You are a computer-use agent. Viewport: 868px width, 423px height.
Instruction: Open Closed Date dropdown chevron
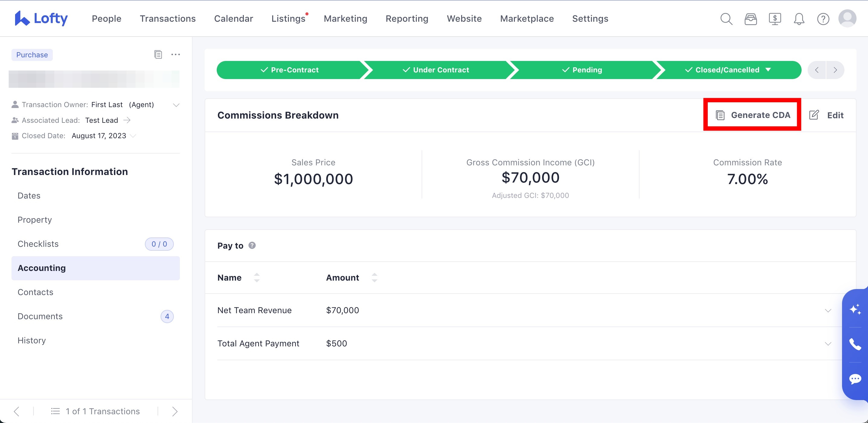(x=133, y=136)
